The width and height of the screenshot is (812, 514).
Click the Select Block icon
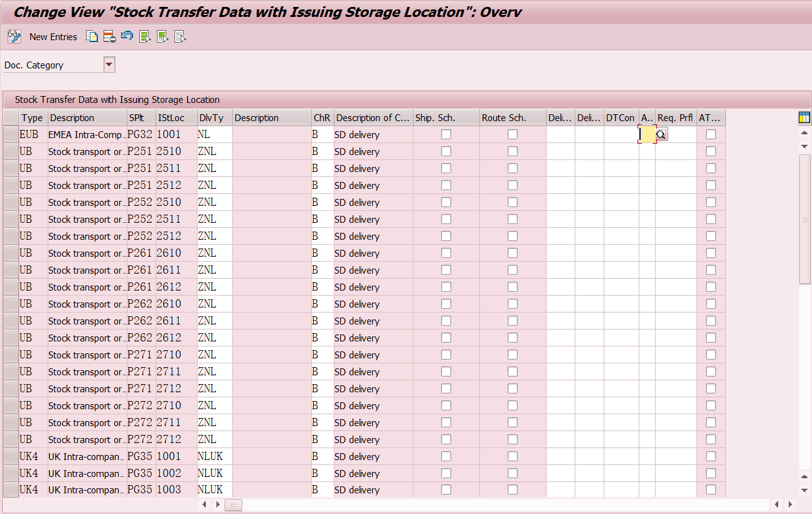[163, 36]
